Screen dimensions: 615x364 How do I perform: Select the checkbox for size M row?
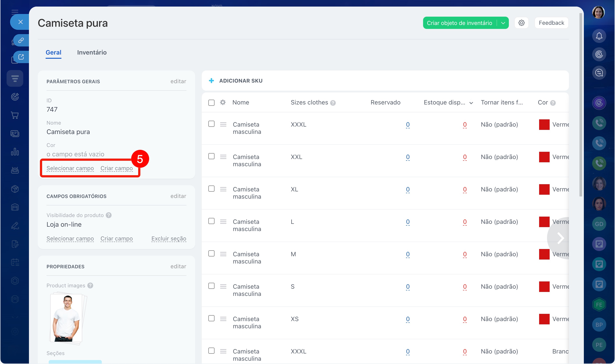(211, 253)
